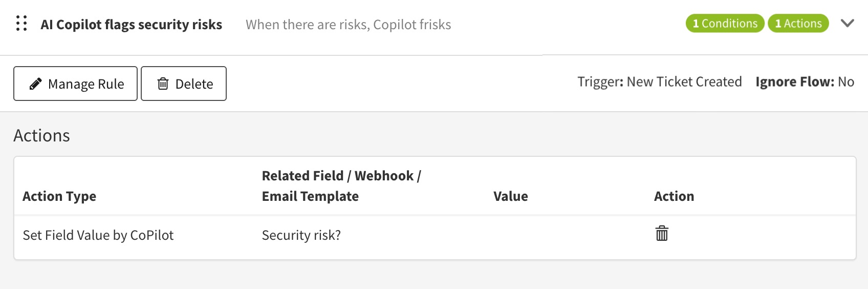
Task: Select the Set Field Value by CoPilot cell
Action: pos(98,235)
